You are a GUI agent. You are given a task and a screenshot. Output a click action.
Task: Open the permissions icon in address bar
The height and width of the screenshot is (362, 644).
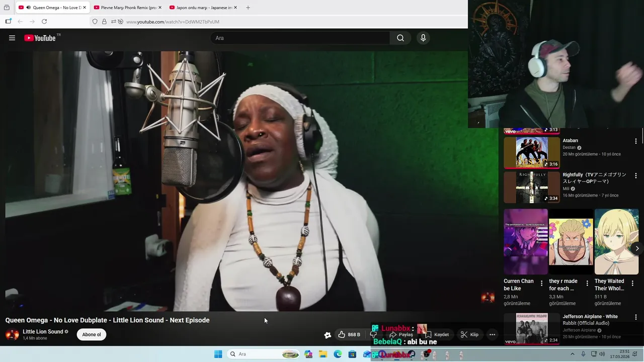114,22
